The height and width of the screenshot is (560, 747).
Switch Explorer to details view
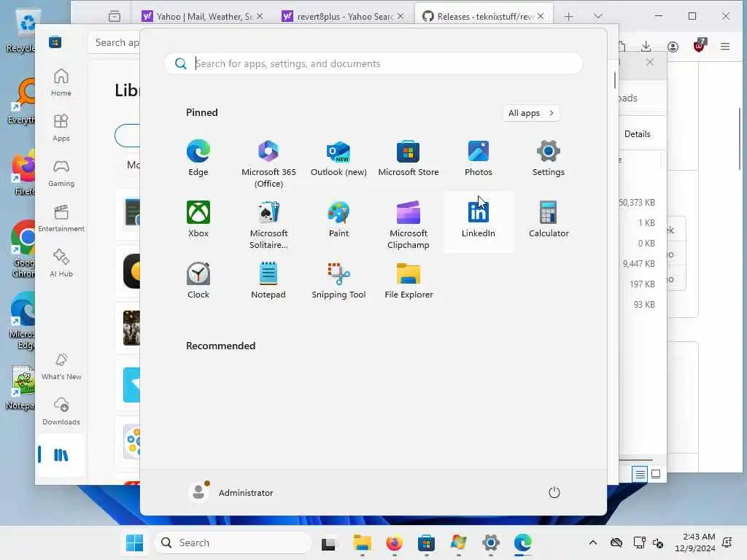point(640,474)
